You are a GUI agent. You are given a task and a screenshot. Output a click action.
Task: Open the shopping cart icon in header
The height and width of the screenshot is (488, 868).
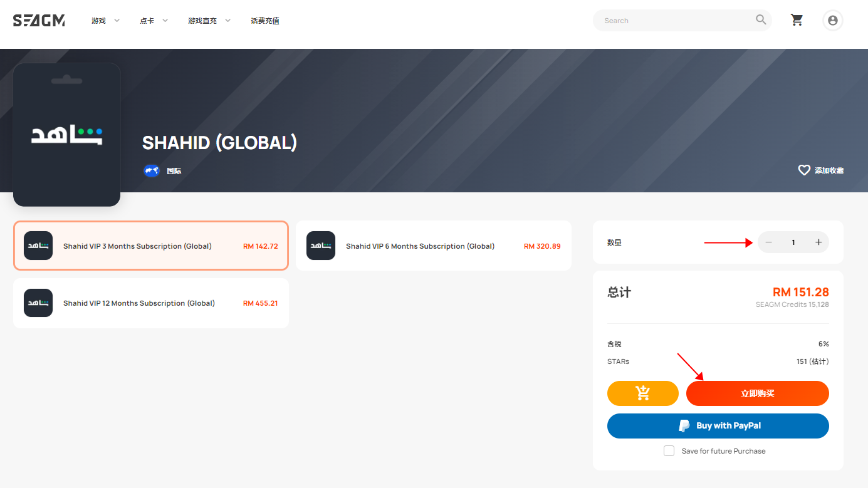pyautogui.click(x=797, y=20)
